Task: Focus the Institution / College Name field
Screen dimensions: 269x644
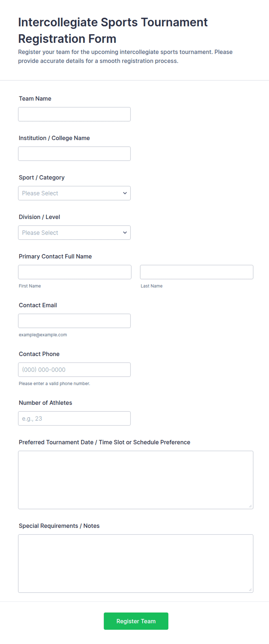Action: pyautogui.click(x=74, y=154)
